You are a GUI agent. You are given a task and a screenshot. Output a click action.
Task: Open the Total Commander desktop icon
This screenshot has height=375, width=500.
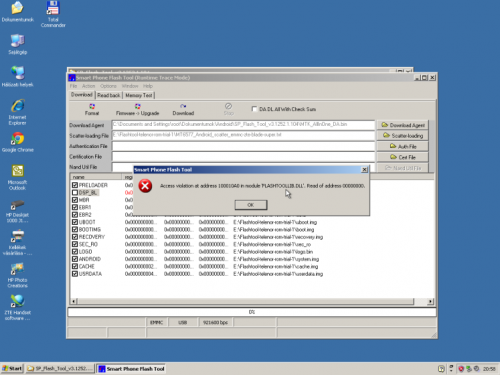pyautogui.click(x=53, y=14)
